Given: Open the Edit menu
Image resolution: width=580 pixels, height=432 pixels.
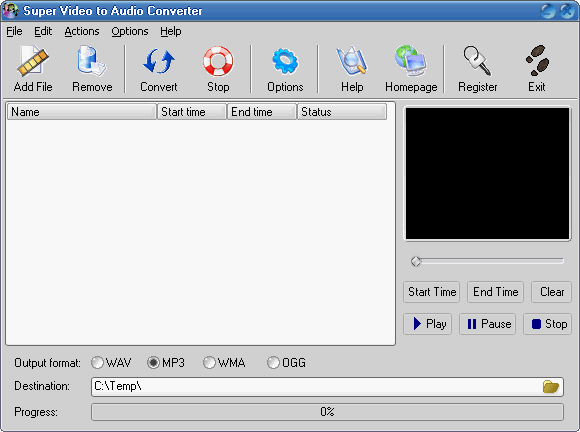Looking at the screenshot, I should tap(43, 31).
